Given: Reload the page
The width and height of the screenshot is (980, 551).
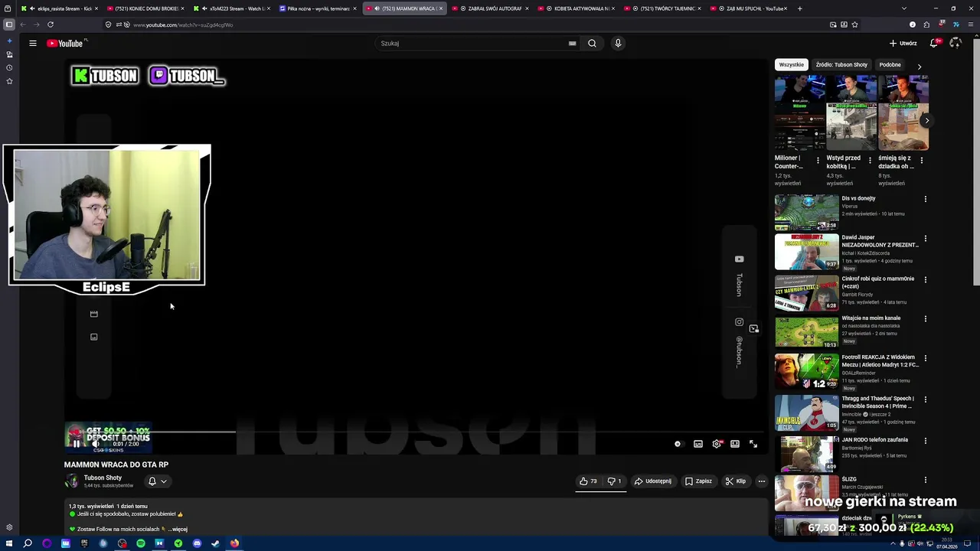Looking at the screenshot, I should tap(51, 24).
